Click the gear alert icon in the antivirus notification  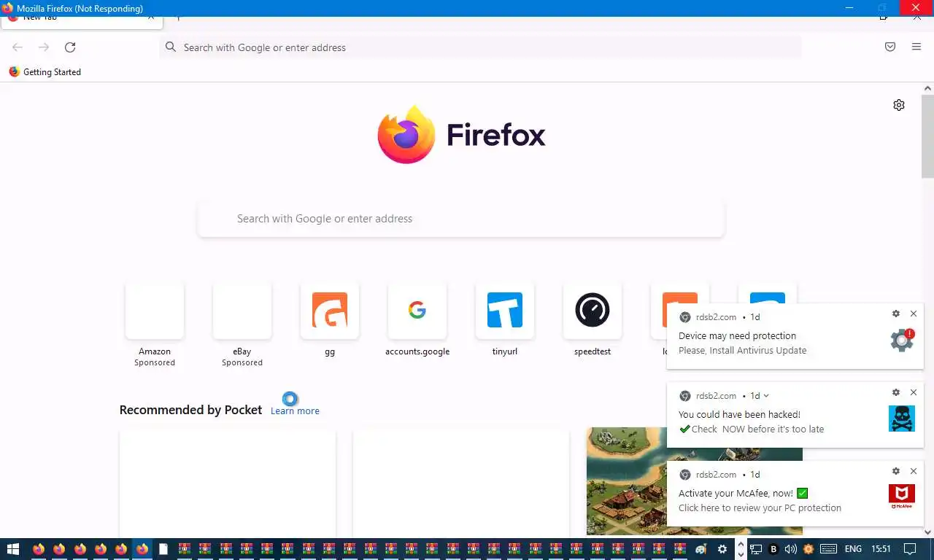902,340
